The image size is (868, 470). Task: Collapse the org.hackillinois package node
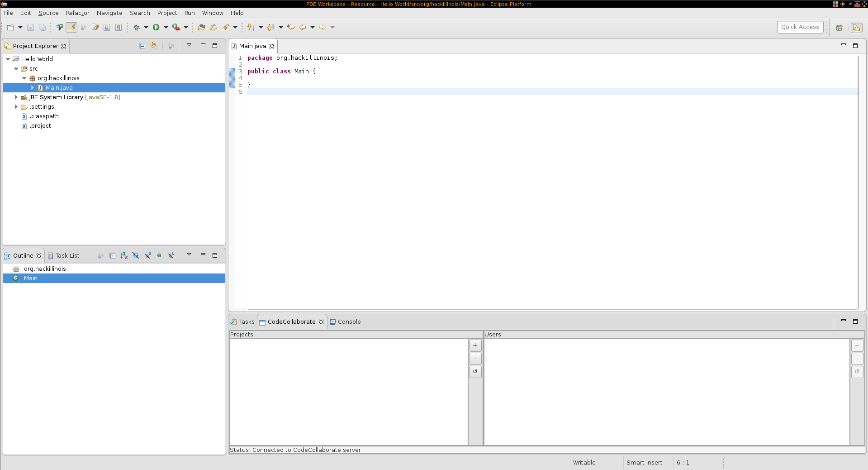[24, 78]
